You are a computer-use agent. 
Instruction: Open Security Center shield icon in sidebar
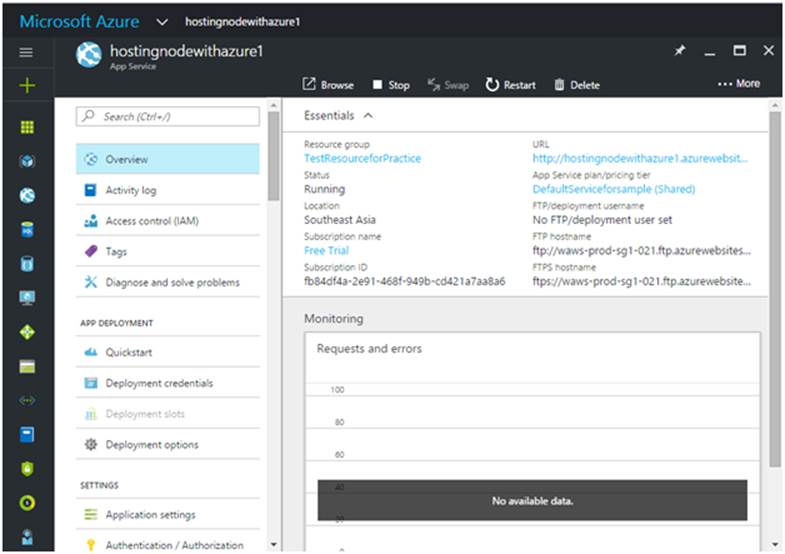[27, 468]
